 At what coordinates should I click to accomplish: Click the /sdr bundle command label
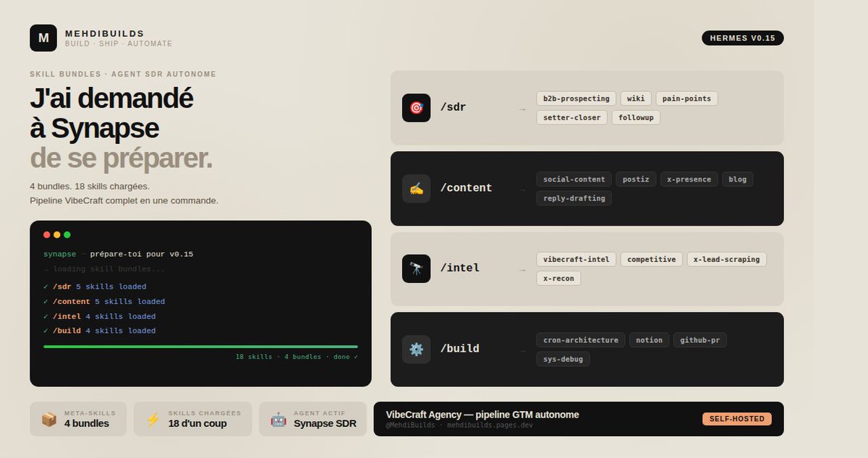[453, 108]
